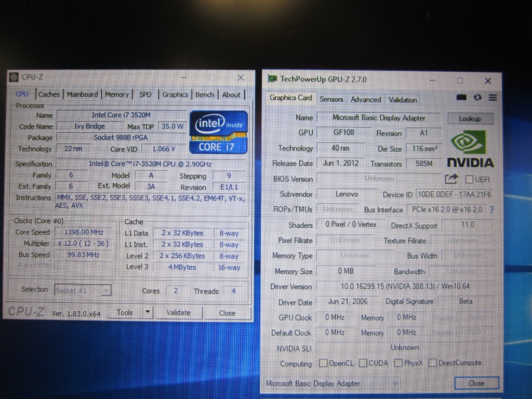
Task: Click the BIOS Version field showing Unknown
Action: 379,179
